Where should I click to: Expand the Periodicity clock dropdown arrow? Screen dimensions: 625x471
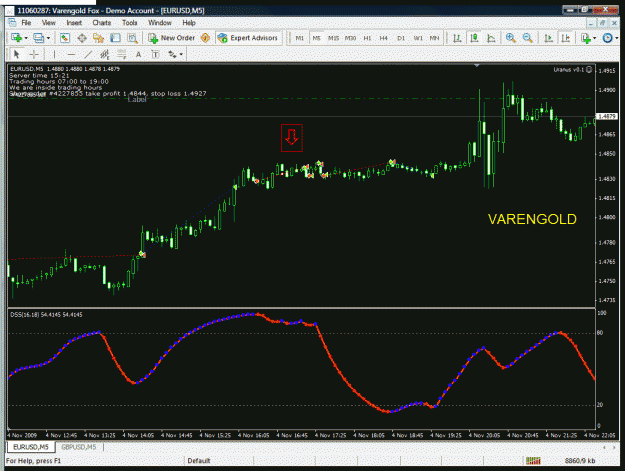click(x=617, y=38)
